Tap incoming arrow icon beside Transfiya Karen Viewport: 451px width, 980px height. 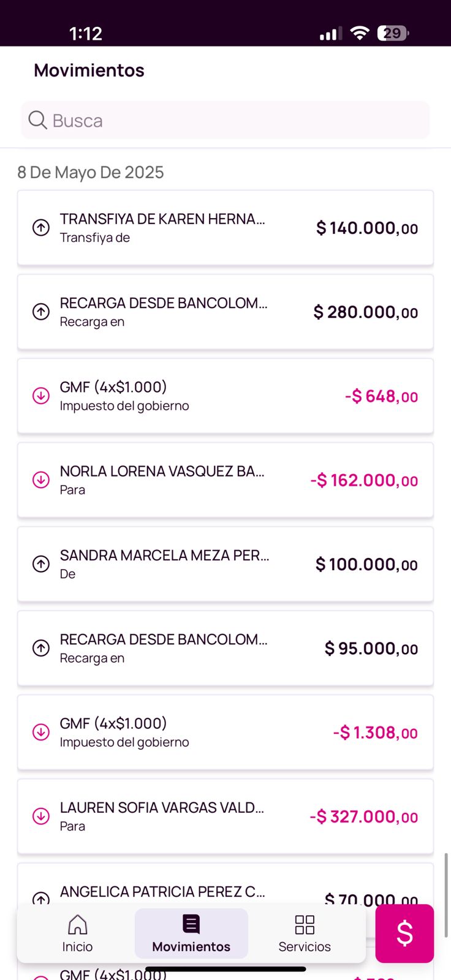pos(41,228)
